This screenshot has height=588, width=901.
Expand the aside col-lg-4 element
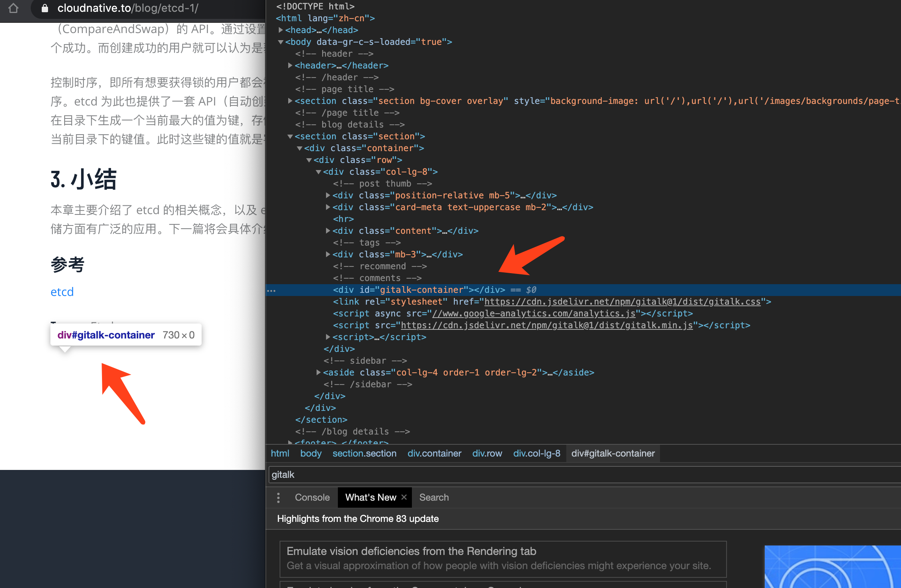[x=319, y=372]
